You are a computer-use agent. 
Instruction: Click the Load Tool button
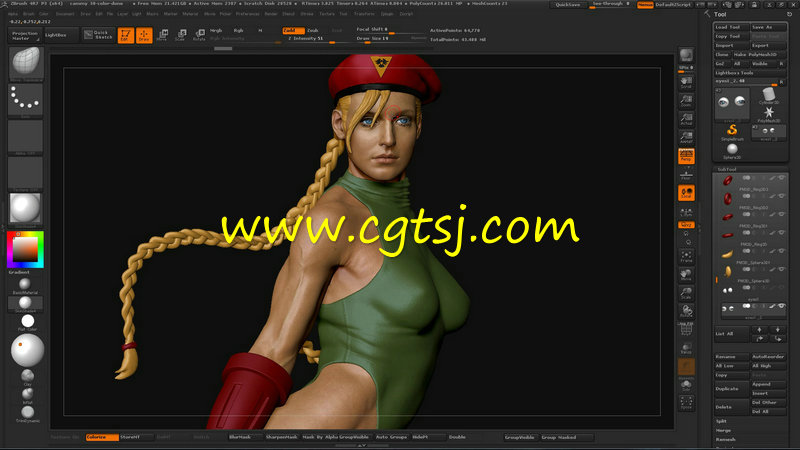tap(731, 27)
